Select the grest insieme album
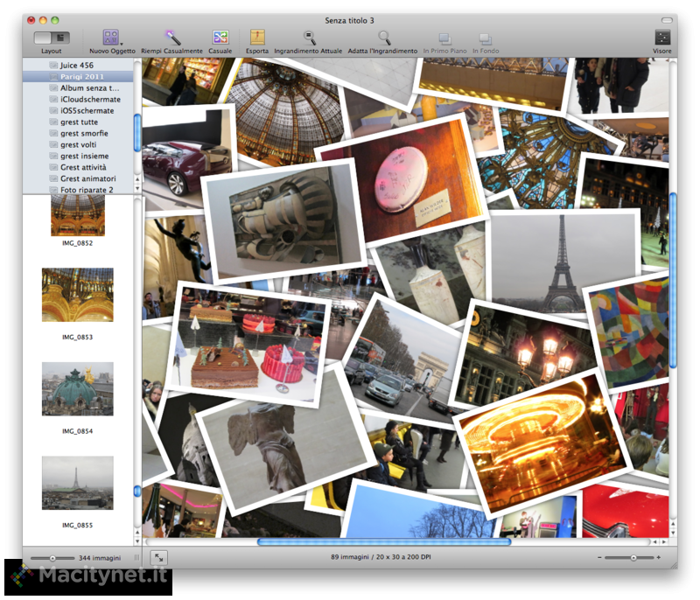Viewport: 700px width, 600px height. [x=78, y=157]
